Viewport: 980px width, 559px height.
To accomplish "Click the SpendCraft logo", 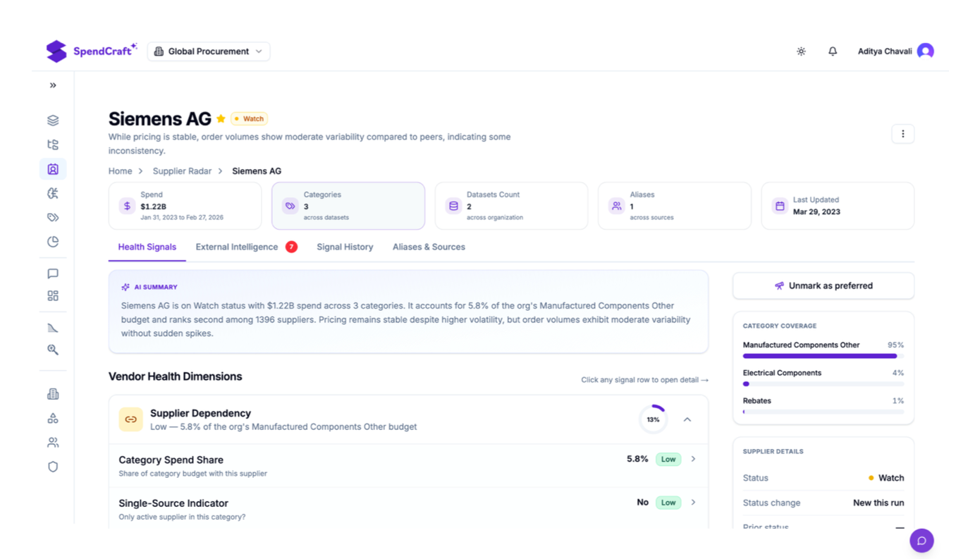I will point(91,51).
